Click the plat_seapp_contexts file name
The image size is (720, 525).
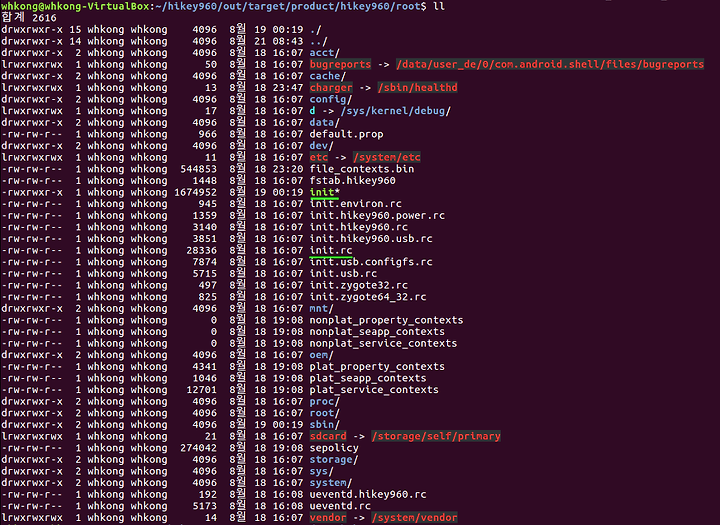[368, 378]
